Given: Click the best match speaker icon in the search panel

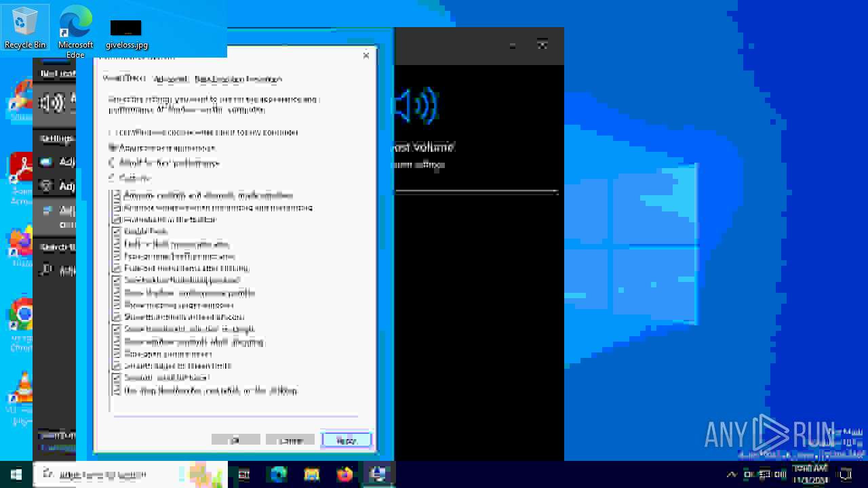Looking at the screenshot, I should coord(52,103).
